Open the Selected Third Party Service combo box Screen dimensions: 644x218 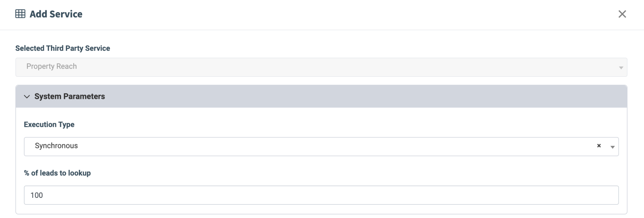click(321, 67)
